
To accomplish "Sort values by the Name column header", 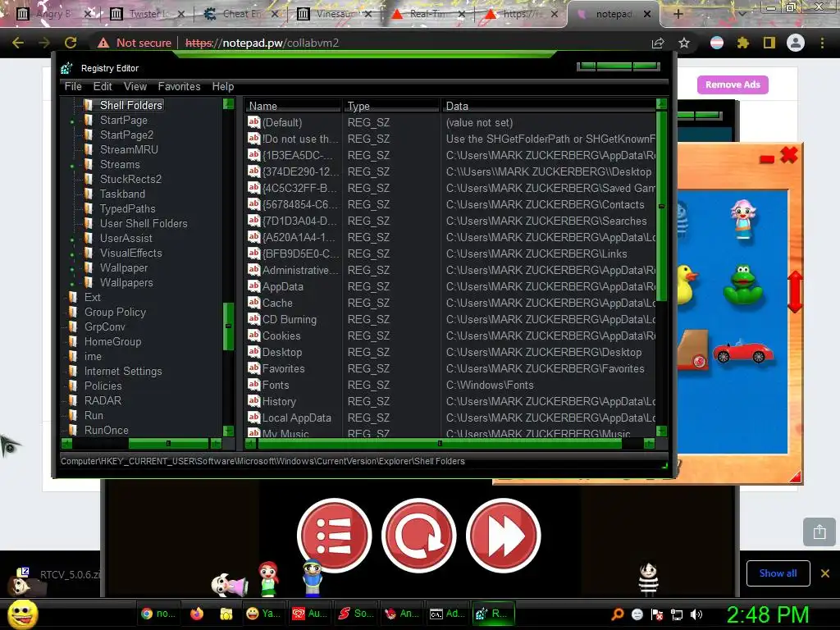I will coord(293,106).
